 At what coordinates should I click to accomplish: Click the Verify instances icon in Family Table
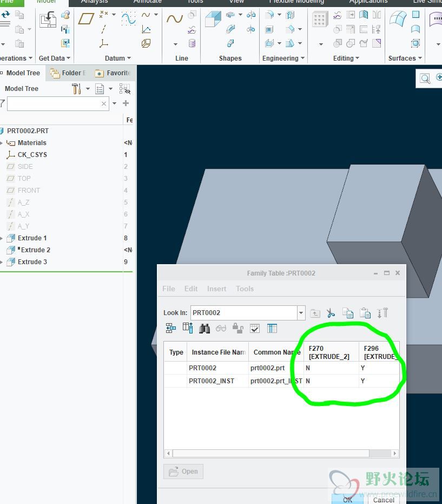pyautogui.click(x=255, y=328)
